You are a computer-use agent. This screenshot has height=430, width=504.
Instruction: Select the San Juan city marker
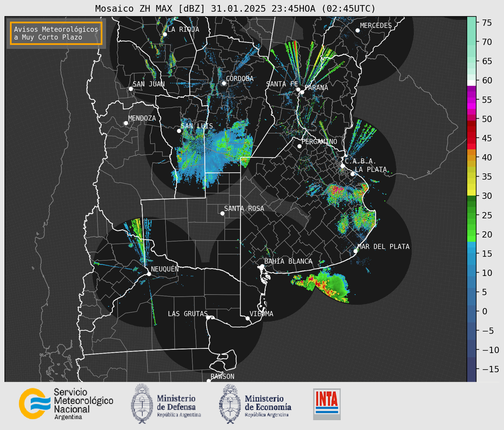[x=131, y=89]
